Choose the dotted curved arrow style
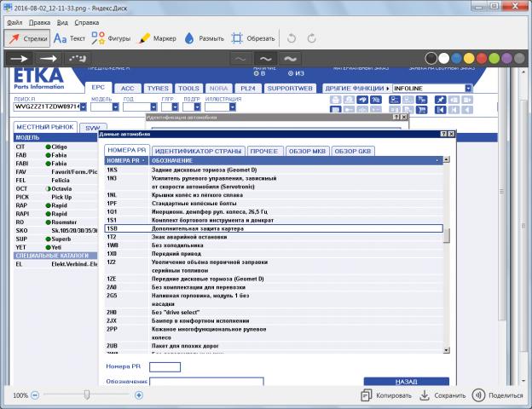The width and height of the screenshot is (532, 409). click(78, 59)
